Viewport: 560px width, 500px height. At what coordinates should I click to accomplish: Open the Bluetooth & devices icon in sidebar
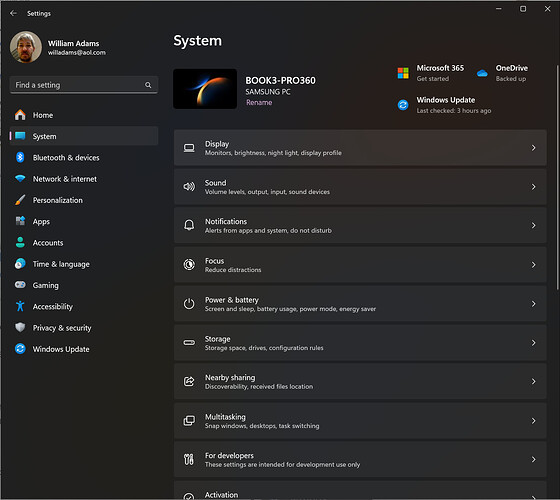coord(20,157)
